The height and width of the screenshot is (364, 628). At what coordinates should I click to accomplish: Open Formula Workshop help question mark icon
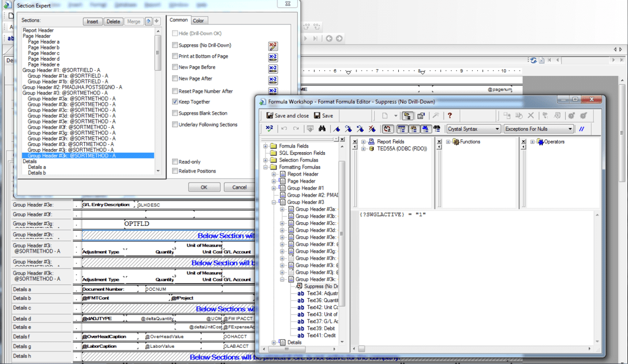click(x=450, y=115)
